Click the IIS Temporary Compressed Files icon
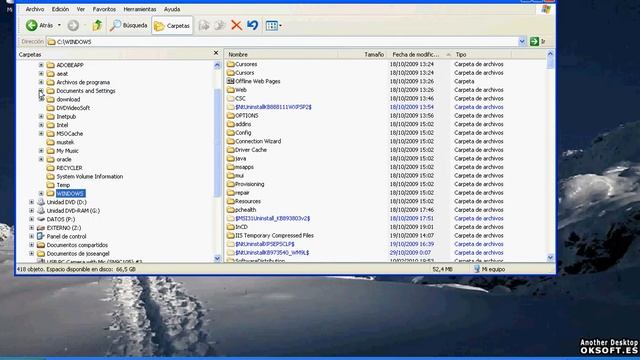The image size is (640, 360). point(231,236)
